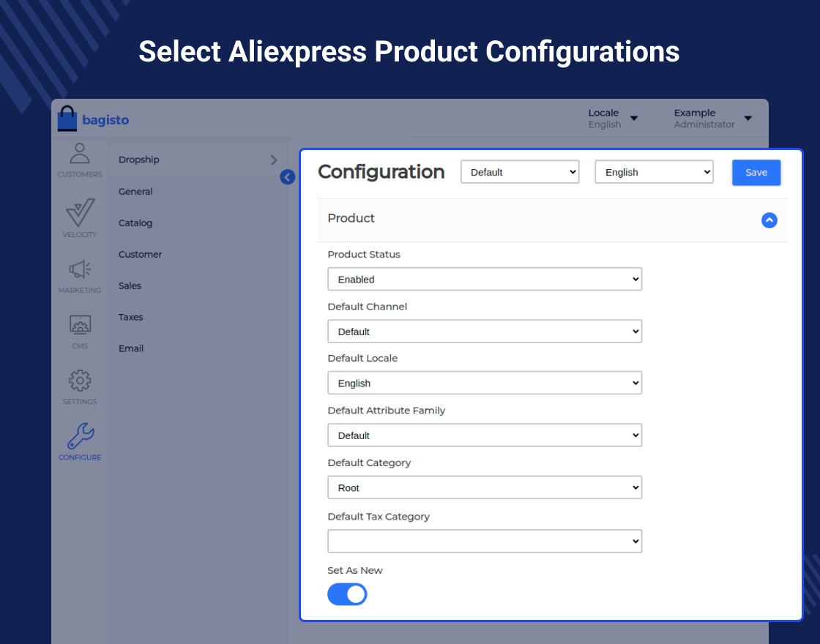
Task: Collapse the sidebar with blue arrow button
Action: pos(287,177)
